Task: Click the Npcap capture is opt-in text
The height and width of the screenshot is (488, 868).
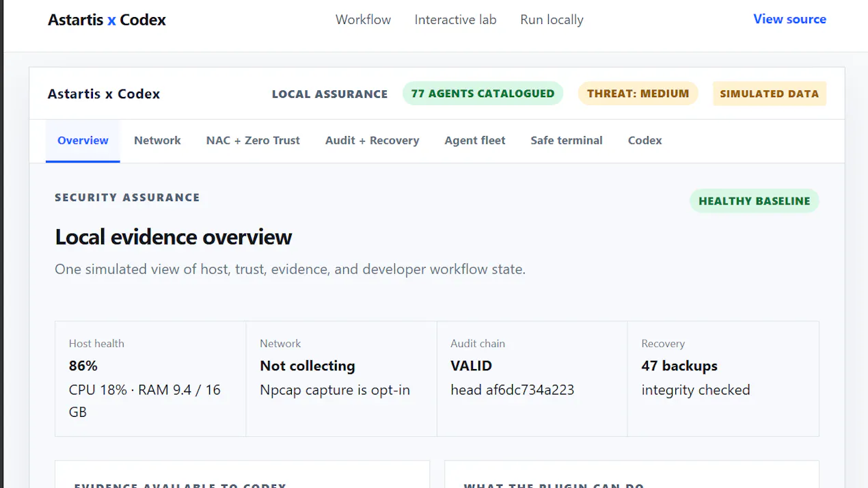Action: point(335,390)
